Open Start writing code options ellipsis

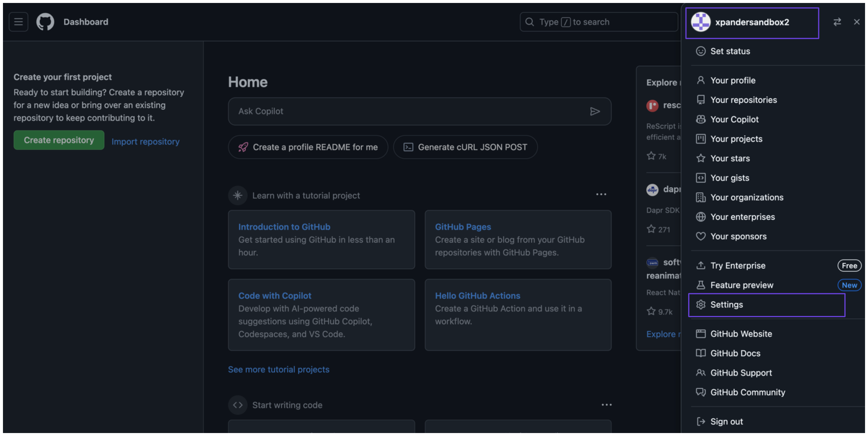pos(606,405)
